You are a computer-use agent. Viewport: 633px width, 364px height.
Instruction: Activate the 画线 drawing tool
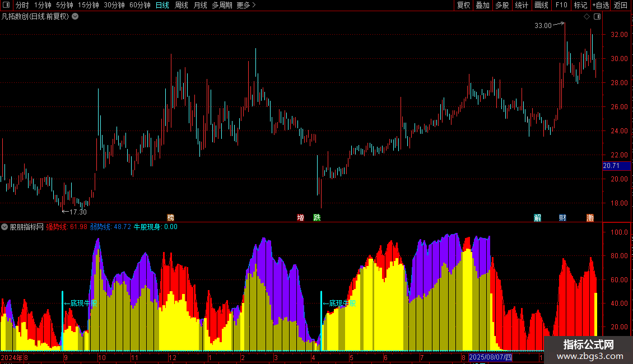pos(541,5)
